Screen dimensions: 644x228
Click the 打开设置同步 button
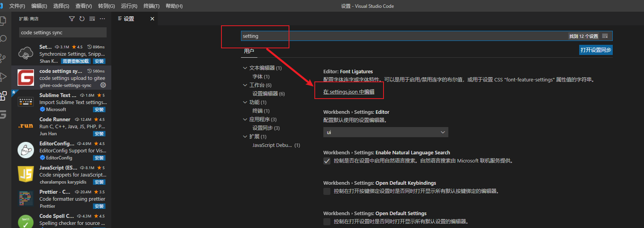point(596,50)
